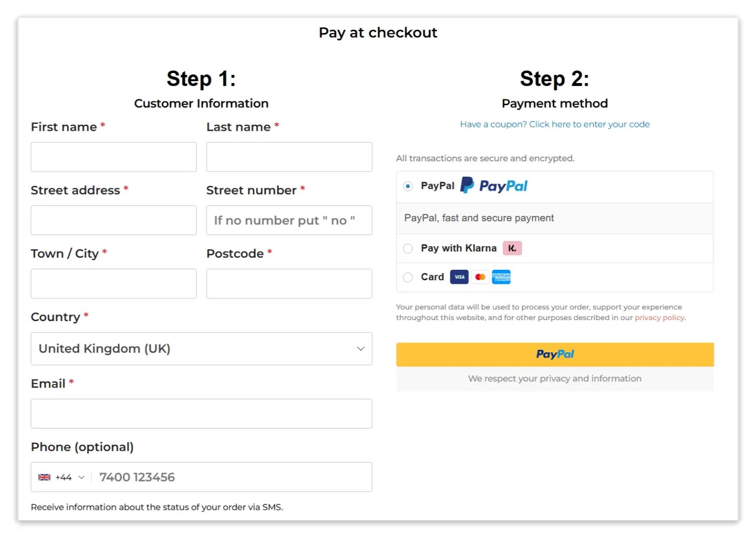Viewport: 756px width, 538px height.
Task: Click the Postcode text box
Action: (289, 284)
